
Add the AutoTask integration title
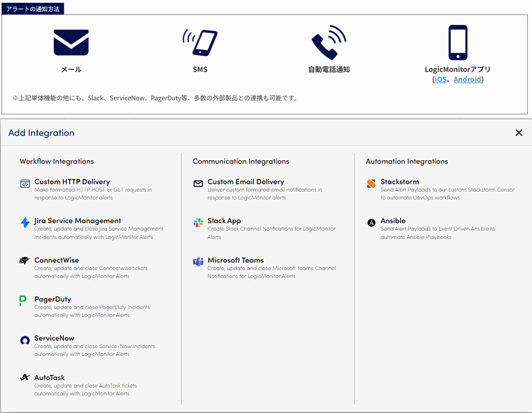[x=49, y=378]
